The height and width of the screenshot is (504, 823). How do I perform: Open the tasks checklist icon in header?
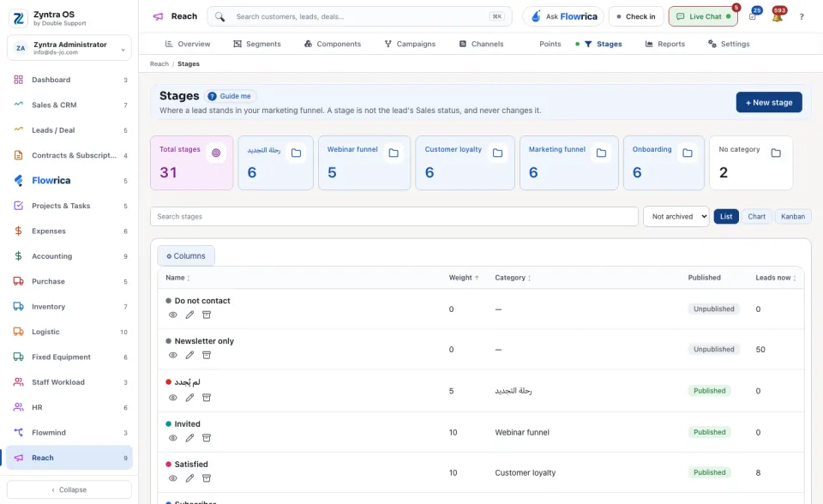click(x=753, y=16)
